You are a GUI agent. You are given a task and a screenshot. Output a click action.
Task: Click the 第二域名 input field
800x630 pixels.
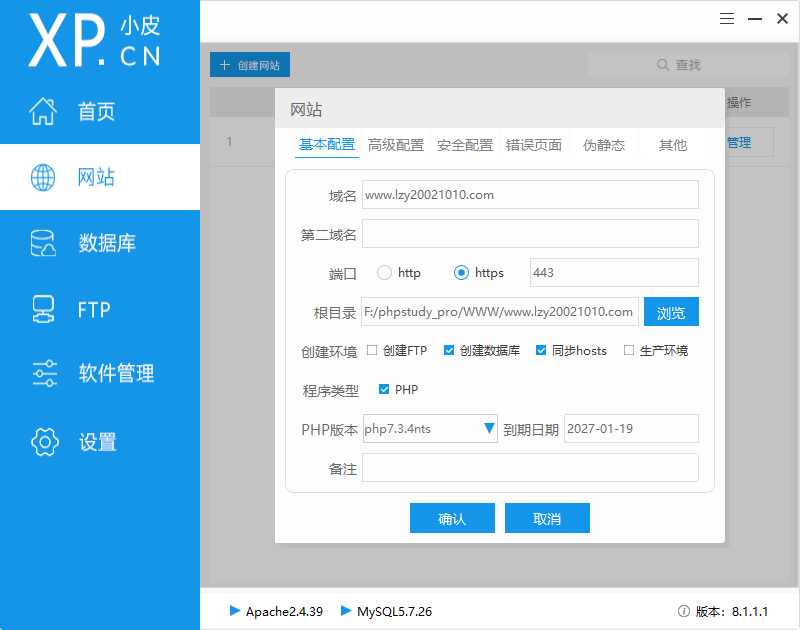pos(530,234)
